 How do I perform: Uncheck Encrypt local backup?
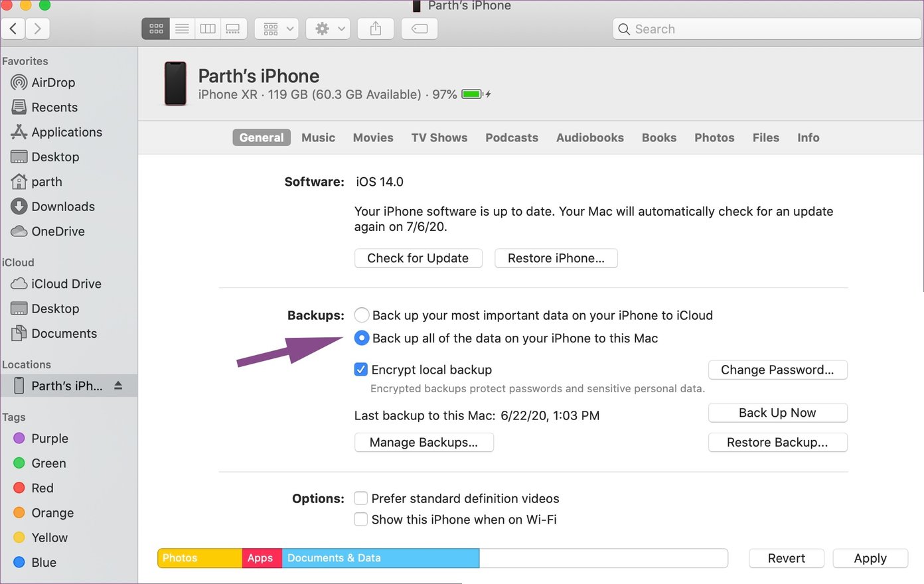click(x=361, y=370)
